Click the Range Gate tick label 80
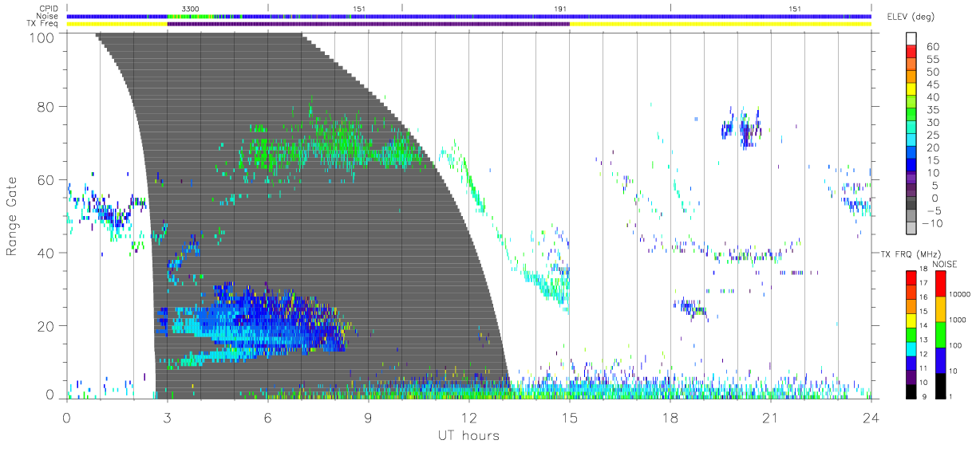The height and width of the screenshot is (452, 980). tap(46, 106)
